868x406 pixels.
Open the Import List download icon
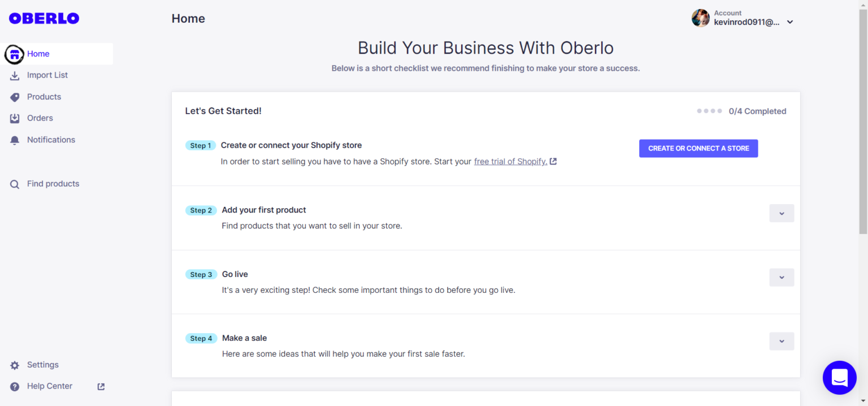[x=14, y=75]
